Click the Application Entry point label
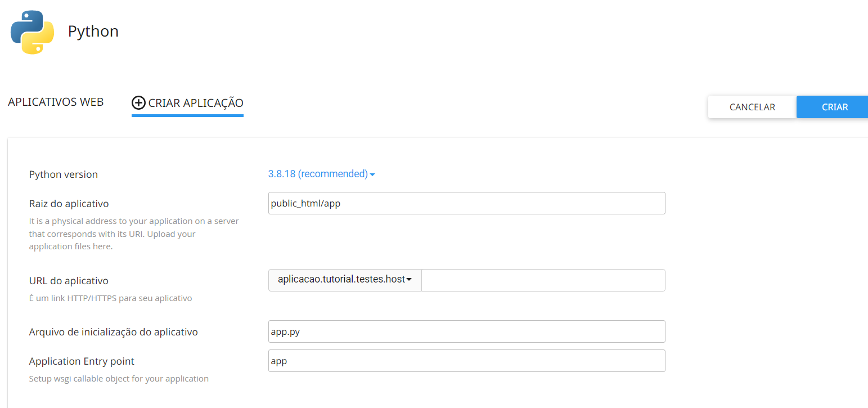 click(x=82, y=361)
